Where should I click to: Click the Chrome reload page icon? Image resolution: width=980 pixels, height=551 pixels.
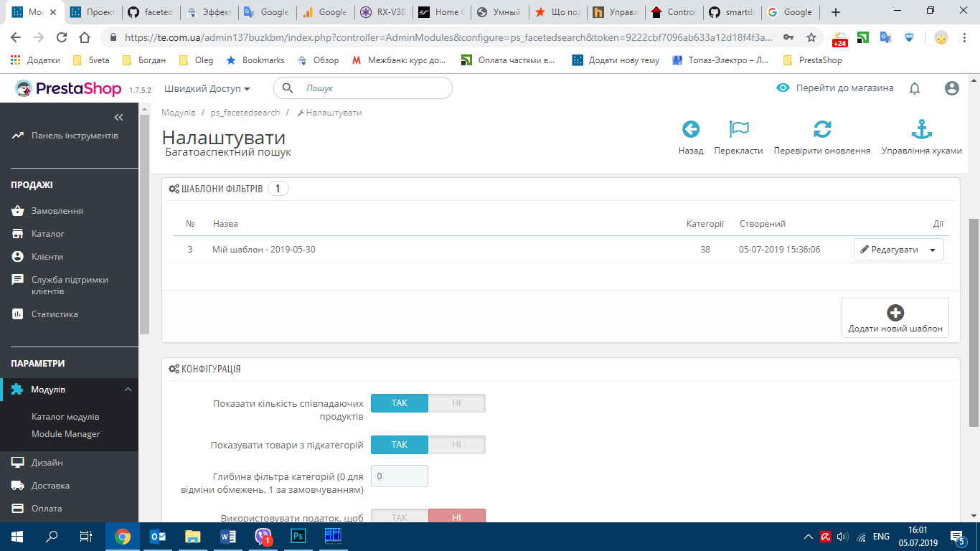click(62, 37)
